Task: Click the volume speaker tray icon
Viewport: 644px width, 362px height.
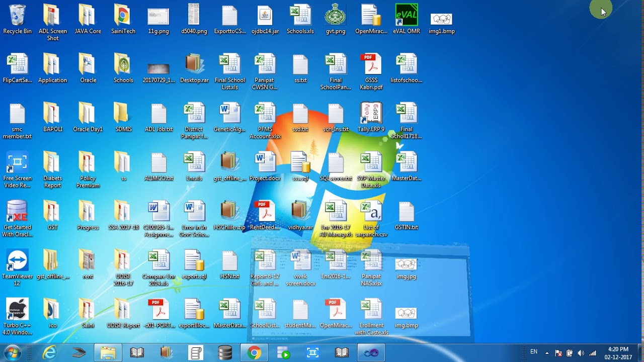Action: pyautogui.click(x=581, y=353)
